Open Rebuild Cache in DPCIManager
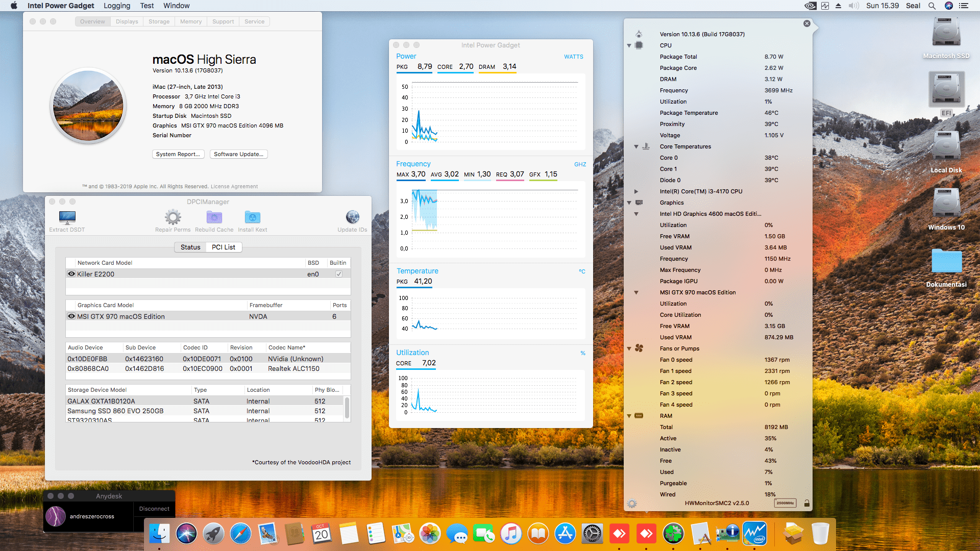 (214, 218)
